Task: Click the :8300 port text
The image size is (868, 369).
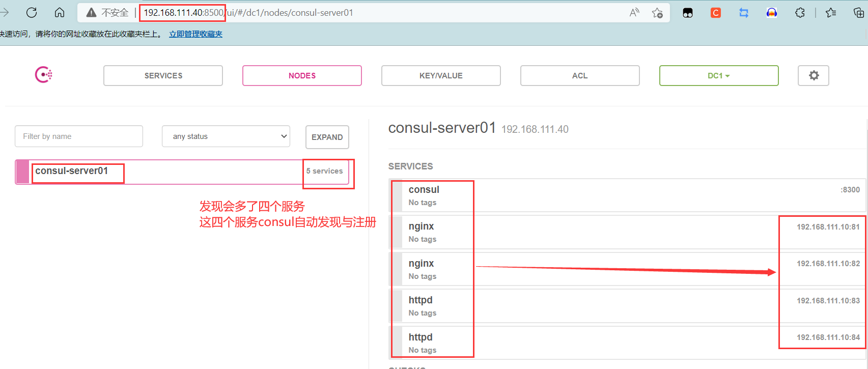Action: click(850, 190)
